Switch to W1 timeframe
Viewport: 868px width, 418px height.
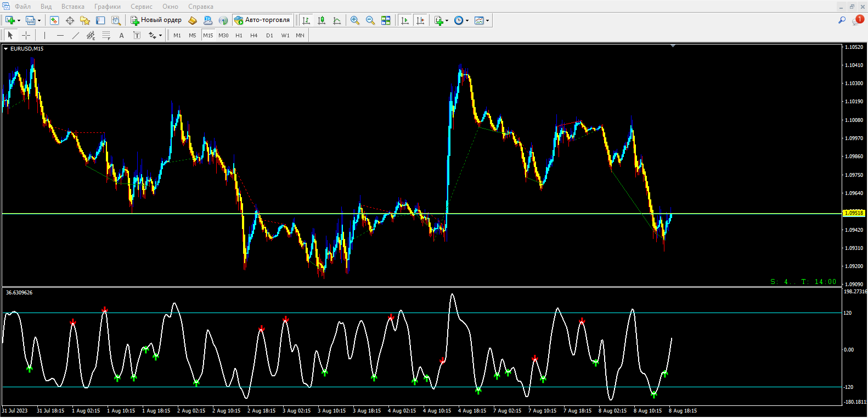[x=285, y=35]
